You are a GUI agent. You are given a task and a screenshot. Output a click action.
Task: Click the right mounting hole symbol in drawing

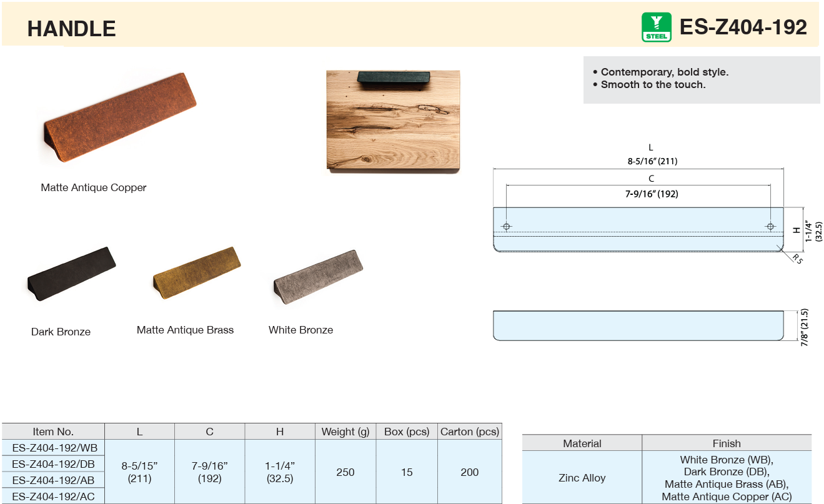point(770,226)
